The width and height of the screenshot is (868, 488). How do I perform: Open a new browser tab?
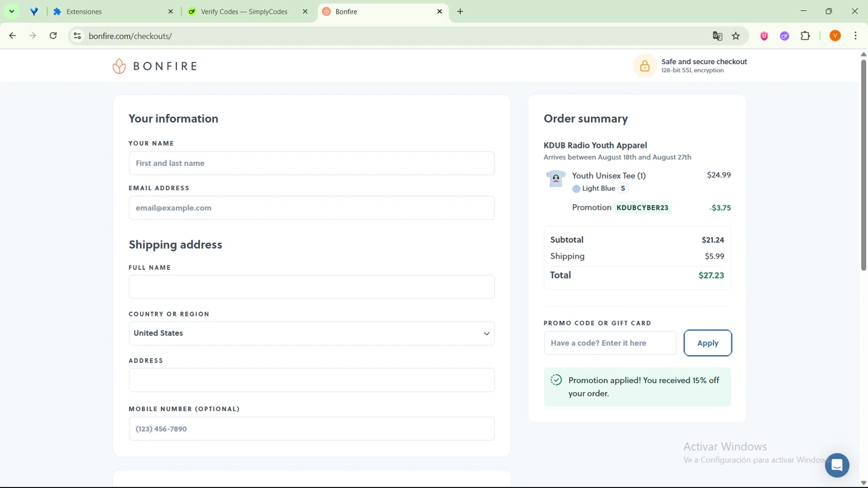click(460, 12)
